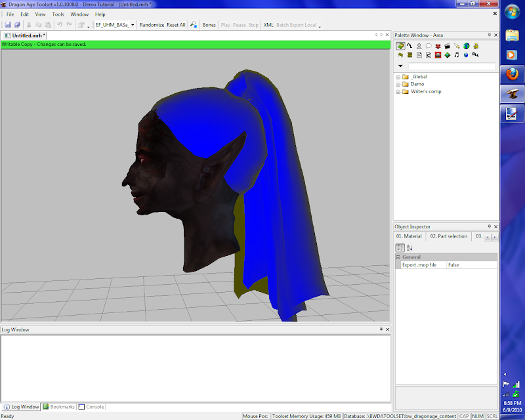Select the Cutscene clapperboard palette icon
The image size is (525, 420).
(447, 46)
